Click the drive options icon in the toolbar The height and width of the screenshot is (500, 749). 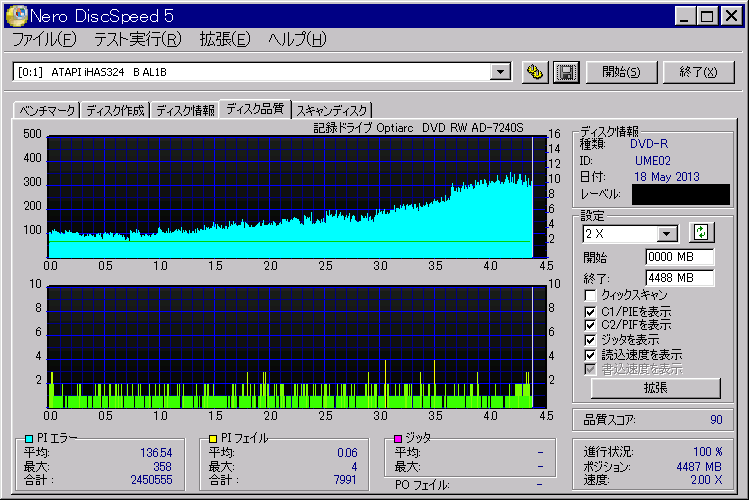535,73
